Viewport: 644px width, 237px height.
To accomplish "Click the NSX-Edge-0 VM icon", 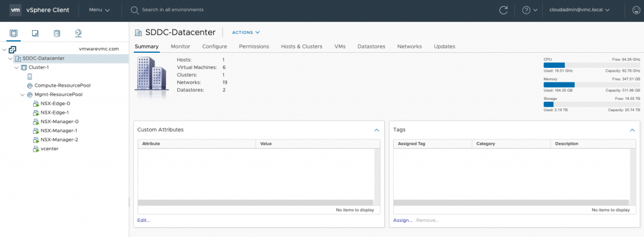I will pos(35,104).
